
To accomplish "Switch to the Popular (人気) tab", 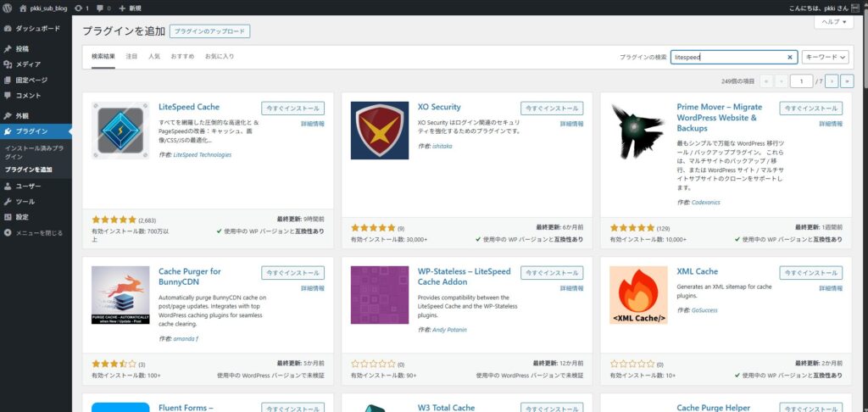I will [154, 56].
